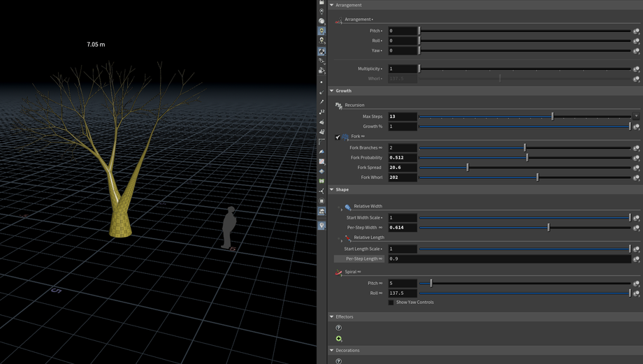
Task: Collapse the Growth section
Action: (x=332, y=91)
